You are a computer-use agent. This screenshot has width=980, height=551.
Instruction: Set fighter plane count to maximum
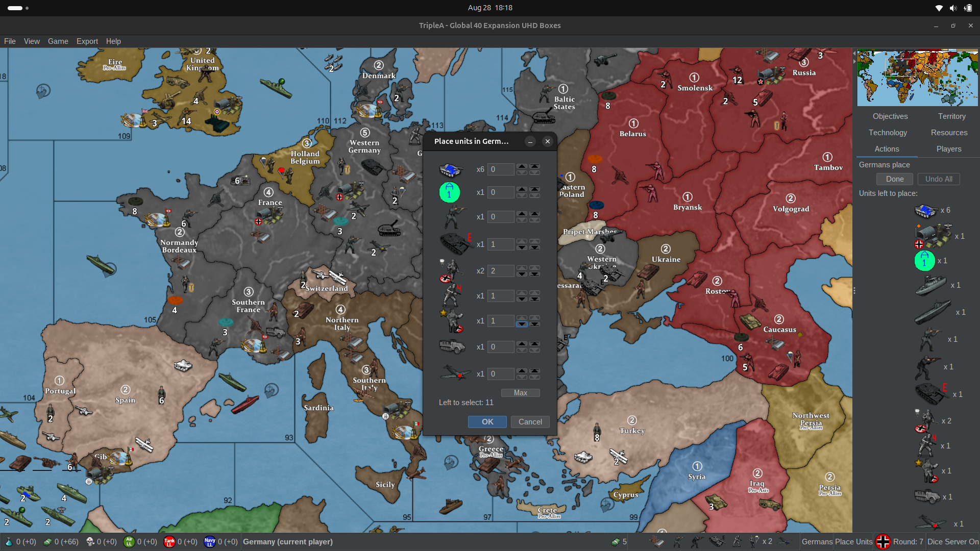pyautogui.click(x=534, y=371)
